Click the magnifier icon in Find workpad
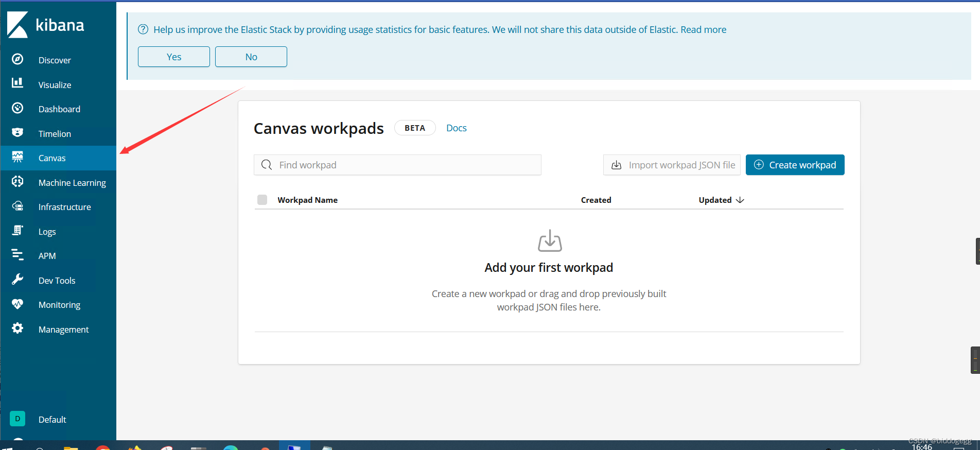 267,165
